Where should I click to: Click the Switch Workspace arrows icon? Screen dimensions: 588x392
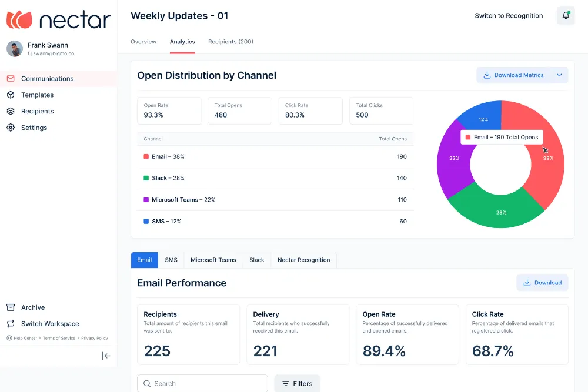coord(11,323)
